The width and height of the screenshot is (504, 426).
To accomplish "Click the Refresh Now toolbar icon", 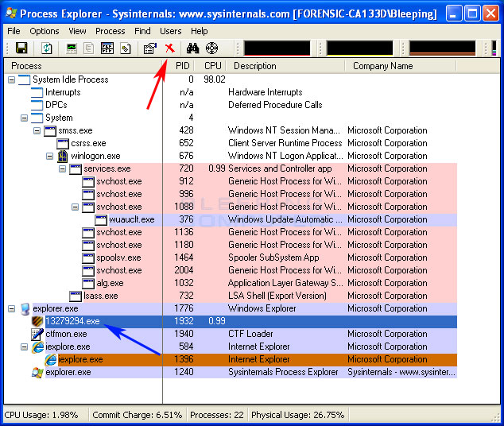I will pyautogui.click(x=47, y=48).
